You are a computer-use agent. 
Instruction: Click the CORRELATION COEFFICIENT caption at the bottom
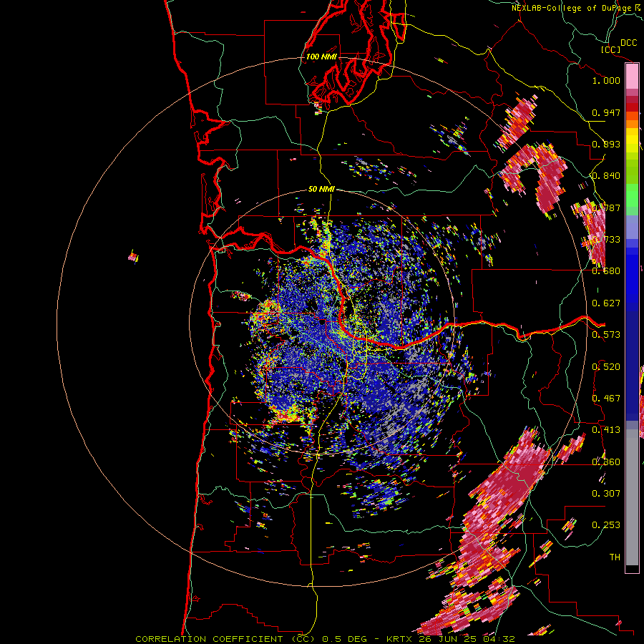pos(325,639)
